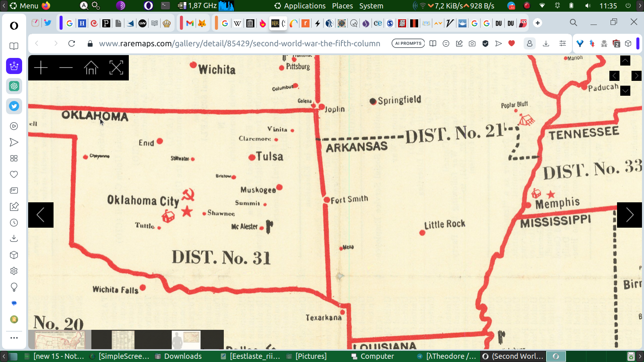Switch to the Computer taskbar window
The height and width of the screenshot is (362, 644).
[x=373, y=356]
